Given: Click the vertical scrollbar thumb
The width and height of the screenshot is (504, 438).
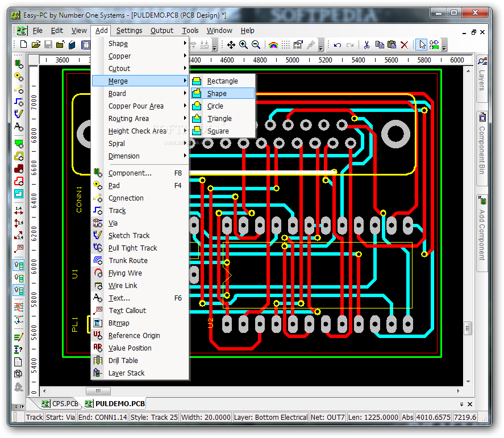Looking at the screenshot, I should [x=468, y=328].
